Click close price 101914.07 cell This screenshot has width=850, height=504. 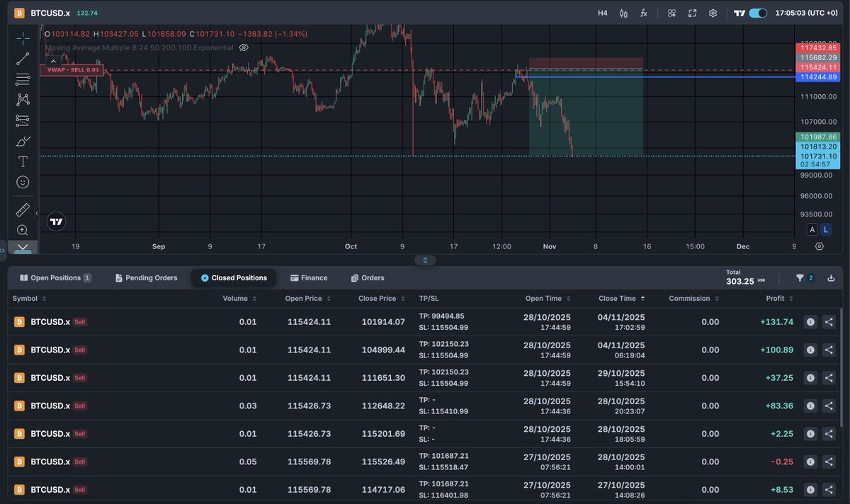383,322
